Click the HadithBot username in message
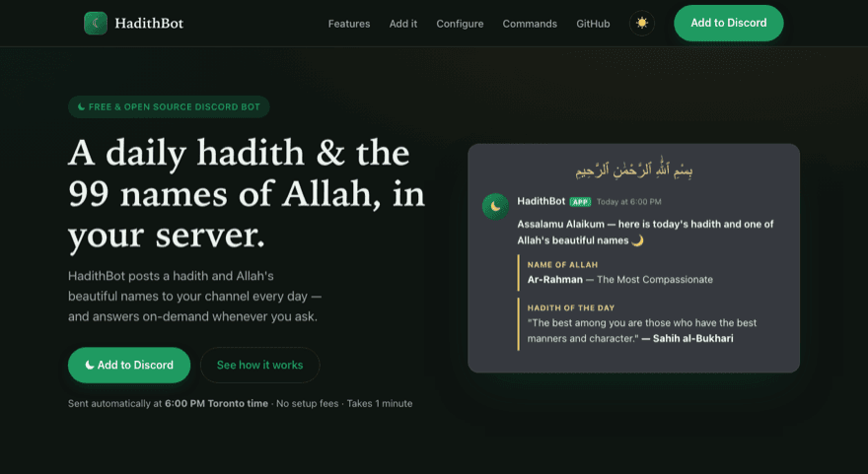This screenshot has width=868, height=474. [541, 201]
